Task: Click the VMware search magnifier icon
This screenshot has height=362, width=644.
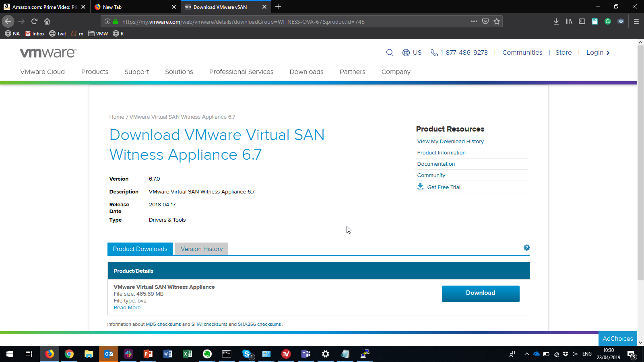Action: [390, 53]
